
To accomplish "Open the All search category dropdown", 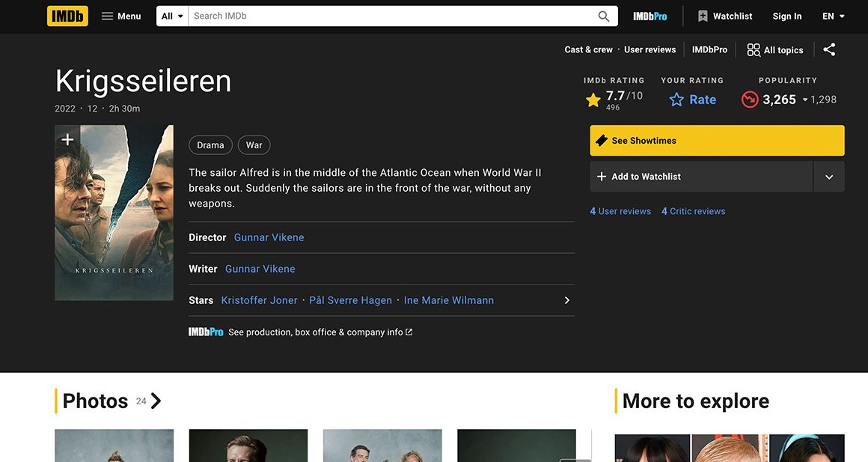I will [172, 16].
